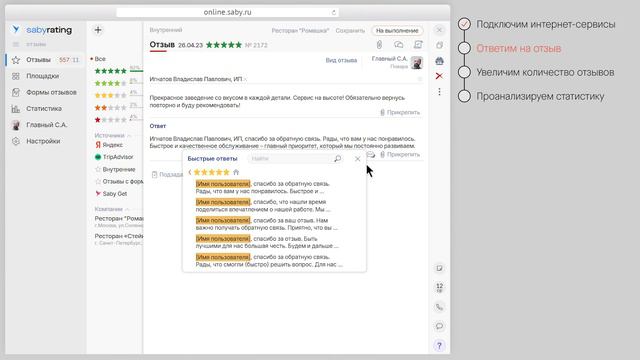640x360 pixels.
Task: Click the back chevron before five stars
Action: click(x=190, y=172)
